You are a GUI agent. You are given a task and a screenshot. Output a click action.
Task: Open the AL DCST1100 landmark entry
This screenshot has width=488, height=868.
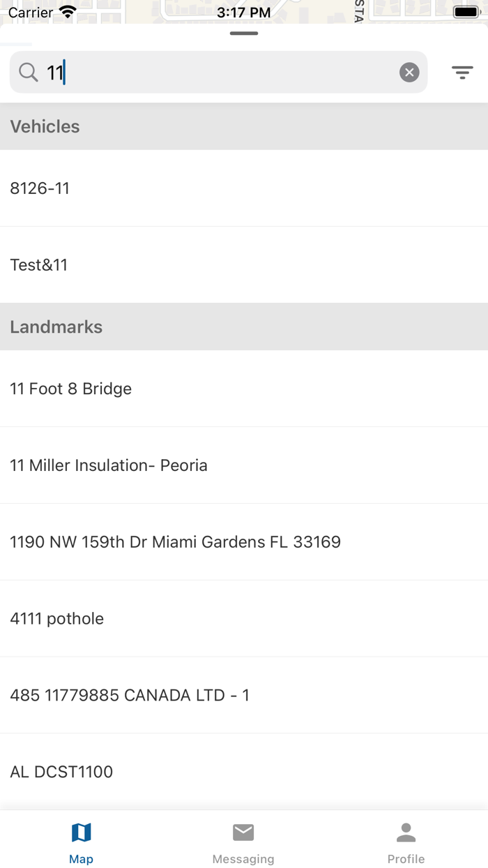pos(244,772)
